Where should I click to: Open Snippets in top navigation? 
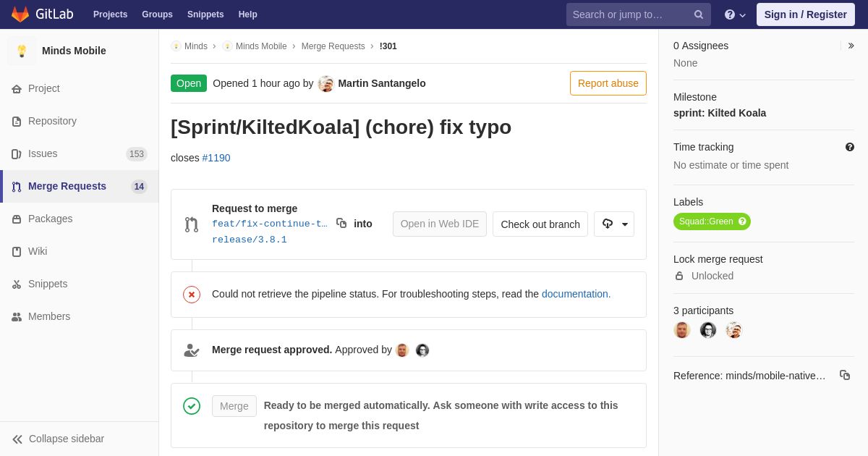pos(205,14)
